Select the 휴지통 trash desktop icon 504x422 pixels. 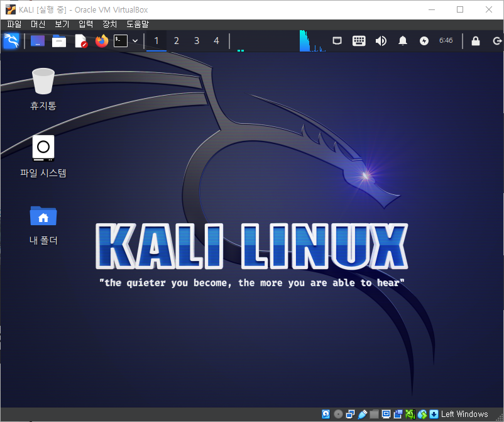(x=43, y=89)
